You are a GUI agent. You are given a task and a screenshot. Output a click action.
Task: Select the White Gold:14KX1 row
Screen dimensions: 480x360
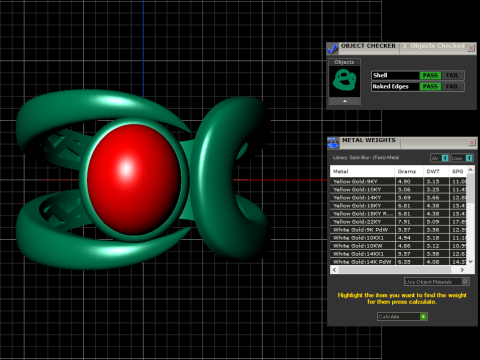399,254
